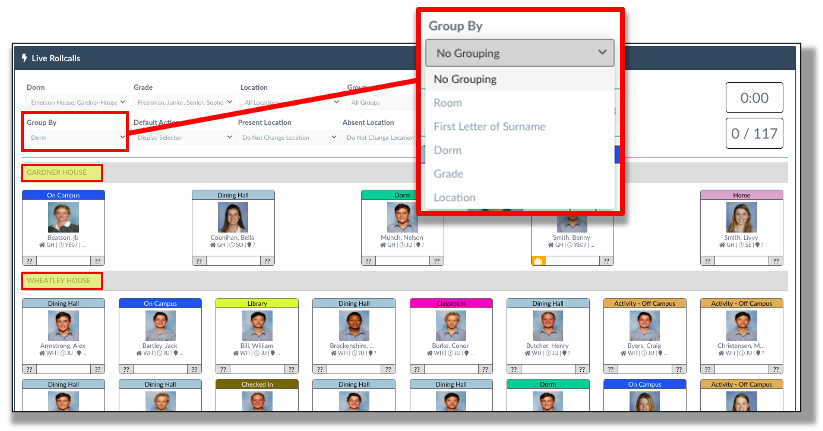The image size is (823, 431).
Task: Click the orange suitcase icon on Smith, Benny's card
Action: [537, 261]
